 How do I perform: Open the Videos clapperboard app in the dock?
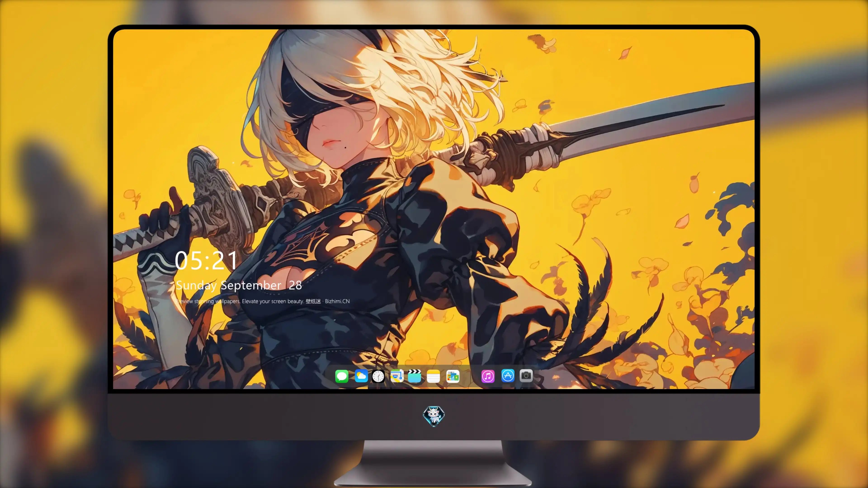click(415, 376)
